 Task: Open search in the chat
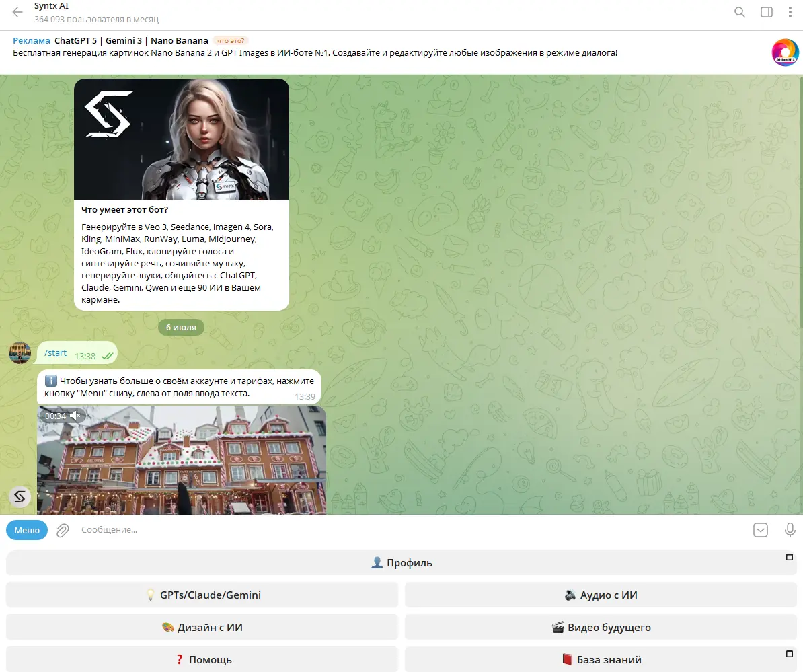click(740, 12)
